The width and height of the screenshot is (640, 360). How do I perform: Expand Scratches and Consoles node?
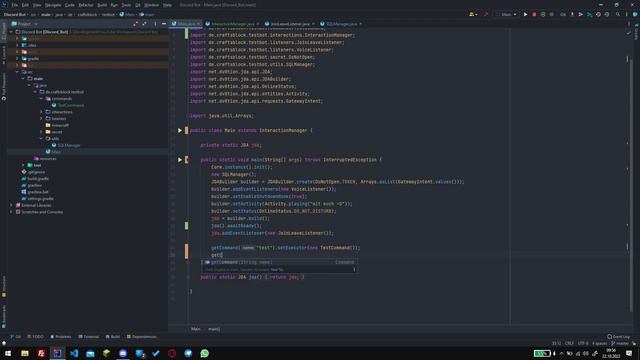(x=11, y=212)
